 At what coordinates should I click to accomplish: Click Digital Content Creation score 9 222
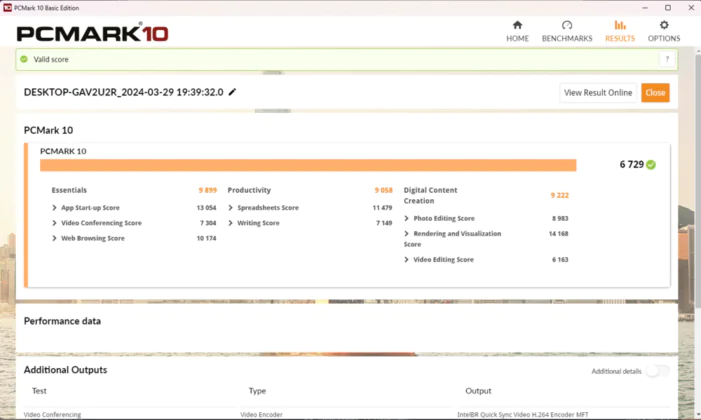tap(559, 195)
